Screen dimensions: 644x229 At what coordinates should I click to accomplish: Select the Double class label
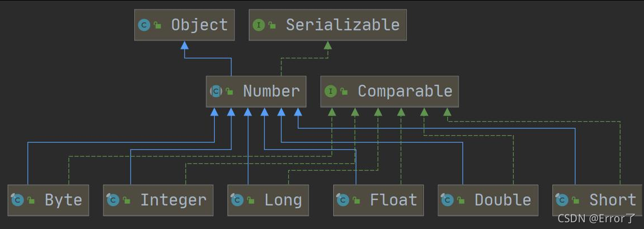pyautogui.click(x=503, y=200)
